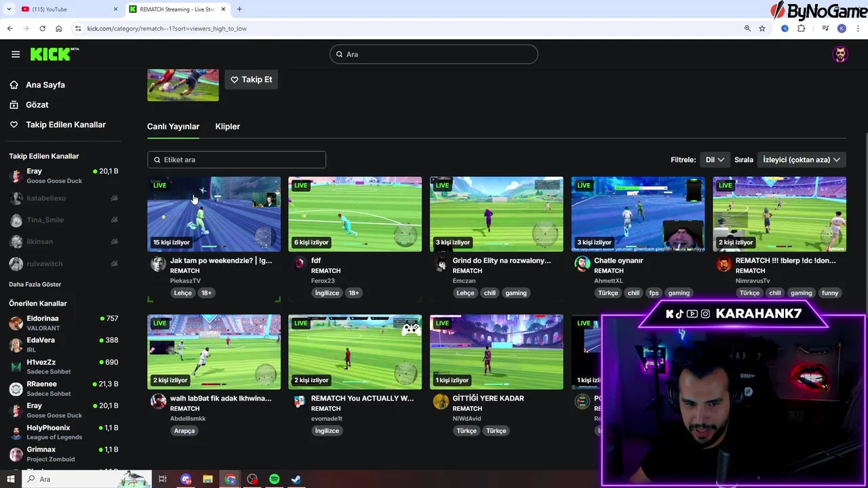
Task: Open the 'Jak tam po weekendzie?' stream title
Action: (x=221, y=260)
